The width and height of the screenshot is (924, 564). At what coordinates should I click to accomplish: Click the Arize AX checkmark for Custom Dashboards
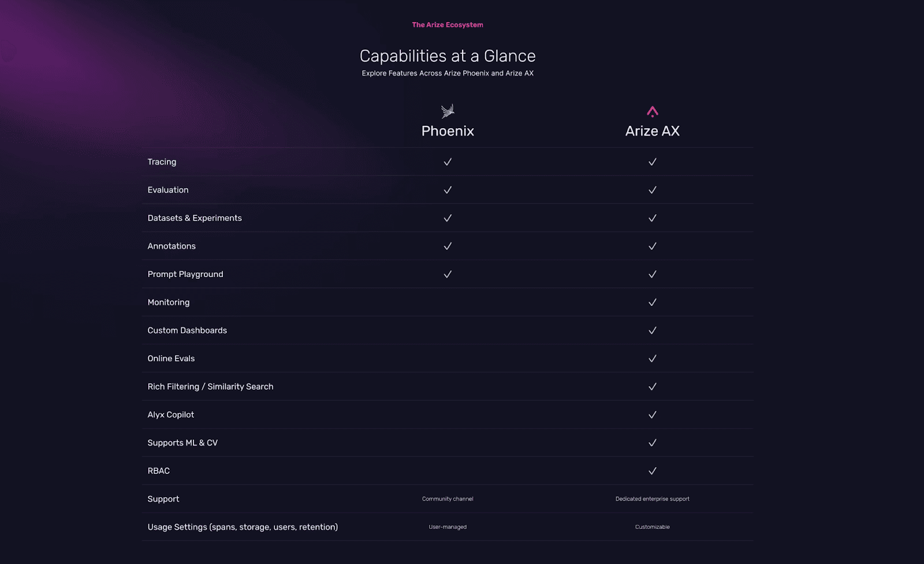pos(652,331)
